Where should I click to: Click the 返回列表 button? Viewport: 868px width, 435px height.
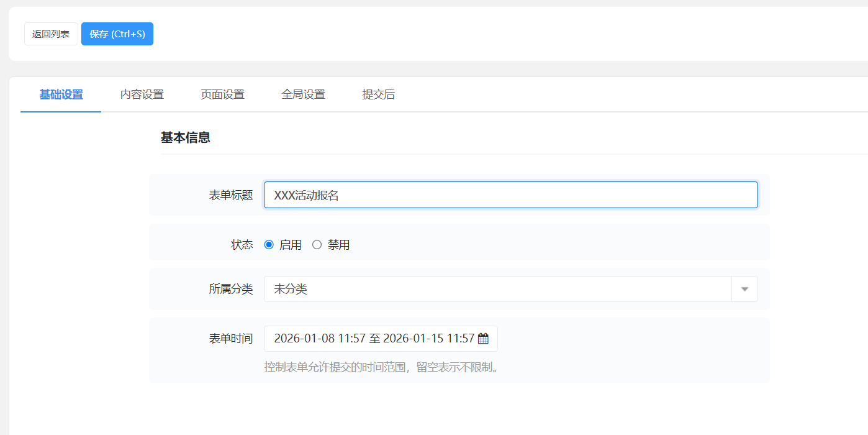click(50, 34)
